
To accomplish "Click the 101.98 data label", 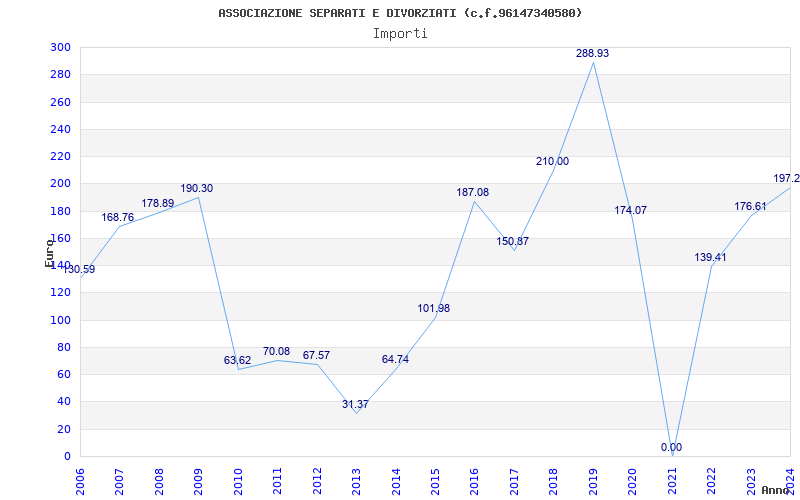I will (x=434, y=308).
